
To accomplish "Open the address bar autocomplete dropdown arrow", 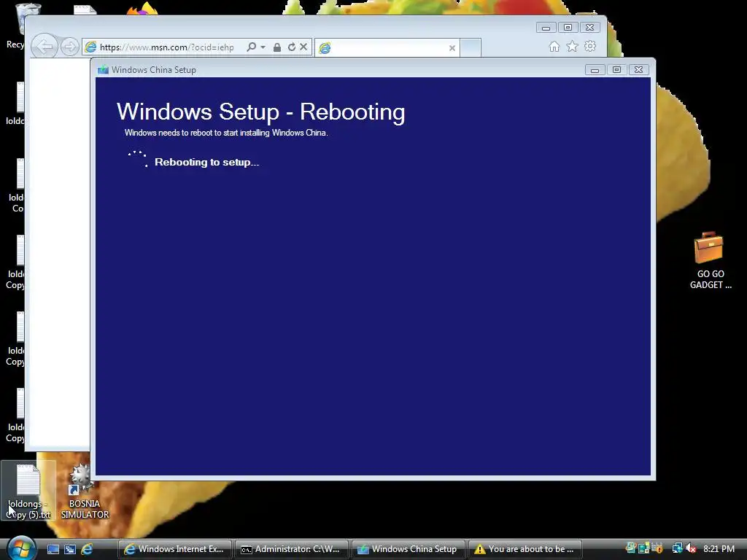I will tap(263, 47).
